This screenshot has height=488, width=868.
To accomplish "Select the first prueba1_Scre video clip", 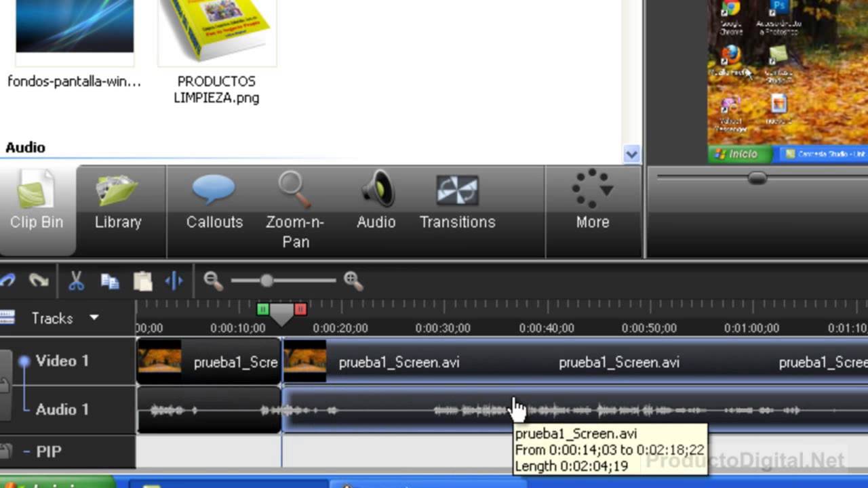I will click(x=208, y=362).
